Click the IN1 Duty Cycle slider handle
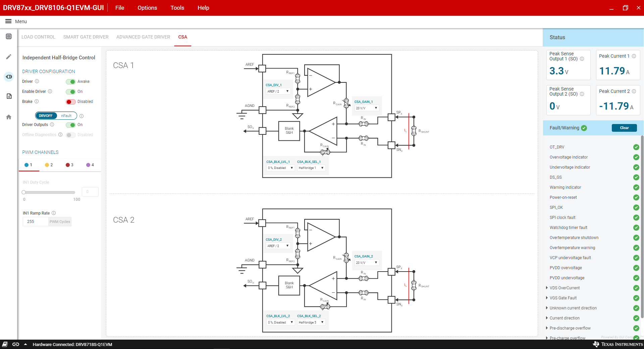The image size is (644, 349). click(x=24, y=192)
